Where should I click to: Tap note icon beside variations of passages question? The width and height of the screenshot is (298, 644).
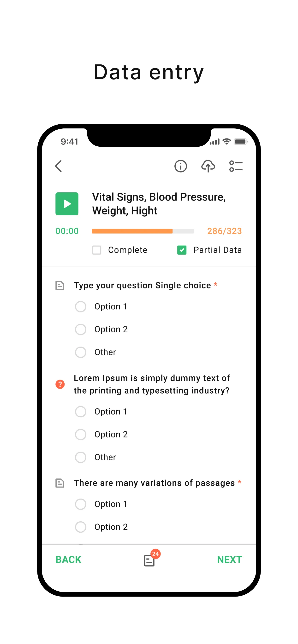(60, 483)
